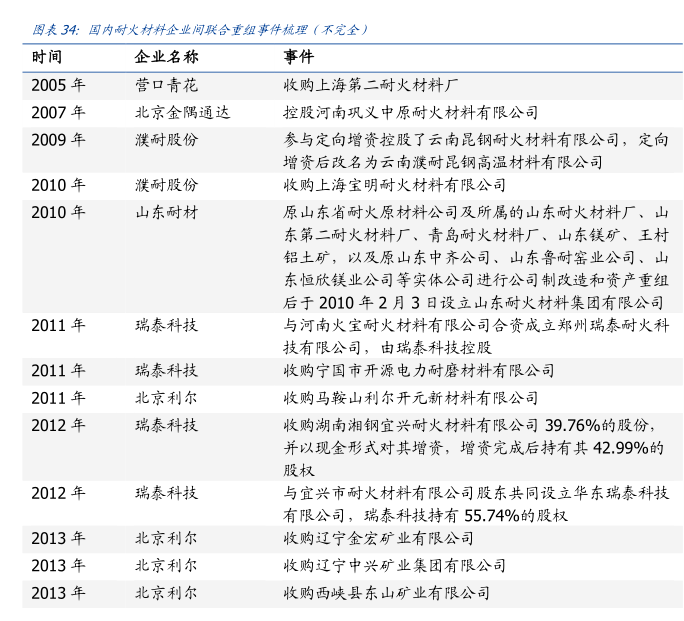Select the 2007 年 date cell
The image size is (684, 621).
(x=57, y=112)
